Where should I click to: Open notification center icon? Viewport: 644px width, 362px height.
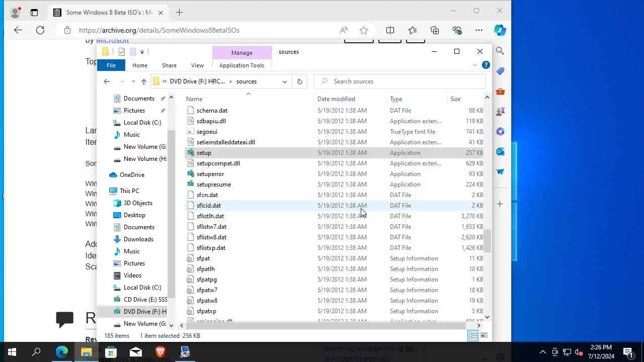(628, 352)
